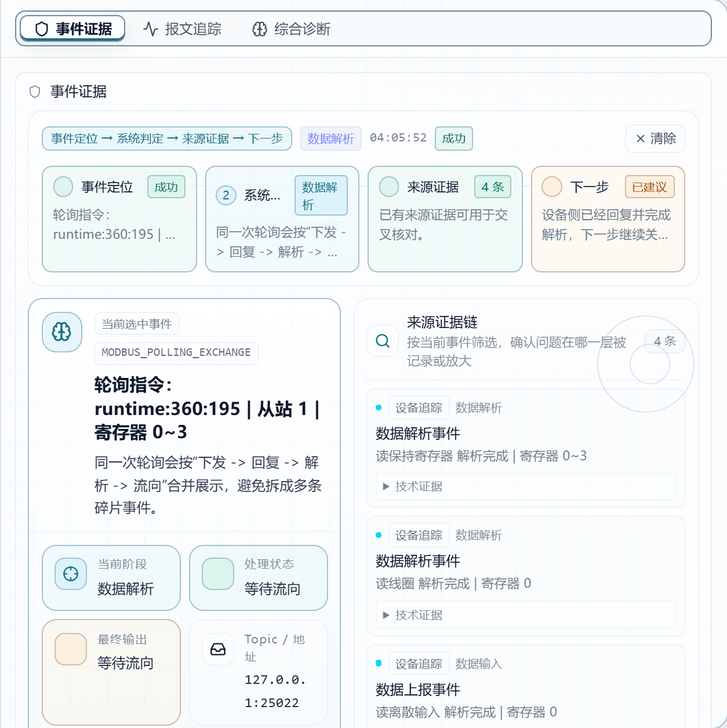Viewport: 727px width, 728px height.
Task: Click the search icon next to 来源证据链
Action: (383, 341)
